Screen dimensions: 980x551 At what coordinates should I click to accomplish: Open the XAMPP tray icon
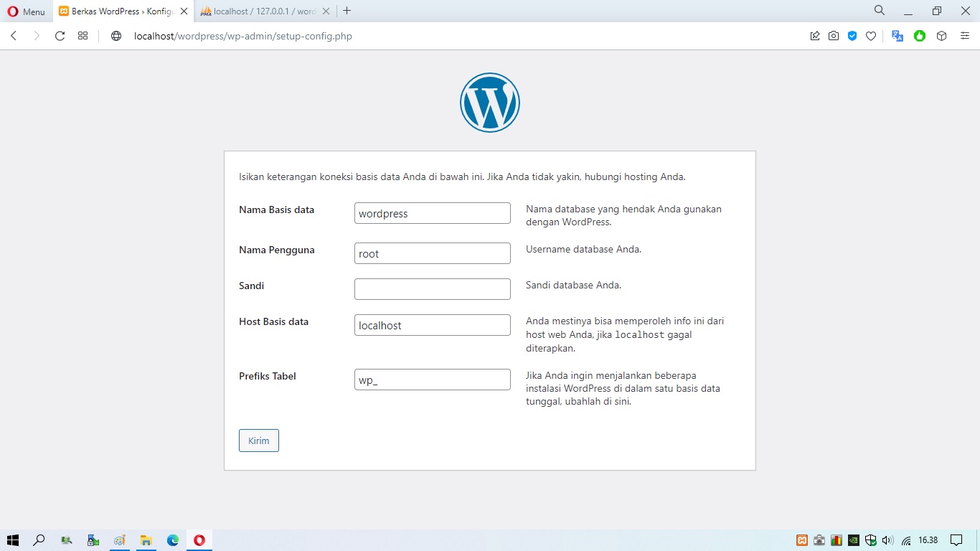click(x=803, y=540)
